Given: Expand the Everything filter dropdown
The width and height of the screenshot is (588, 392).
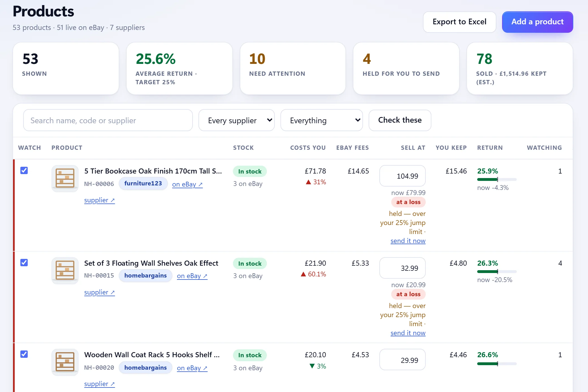Looking at the screenshot, I should pos(322,120).
